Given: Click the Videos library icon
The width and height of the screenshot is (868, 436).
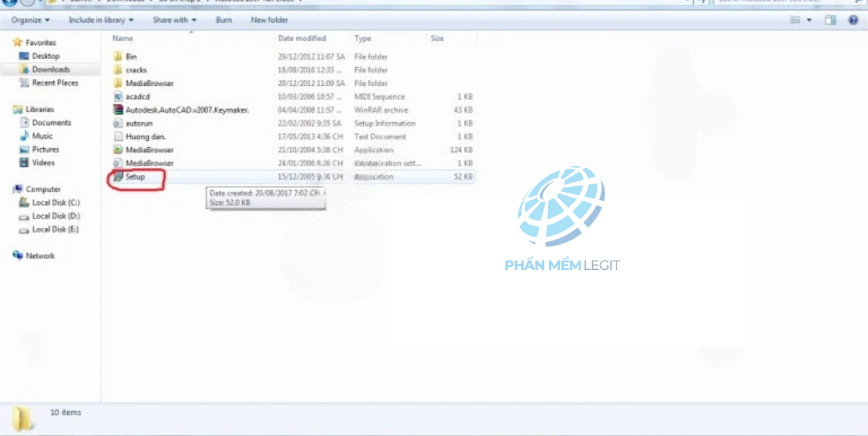Looking at the screenshot, I should tap(25, 163).
